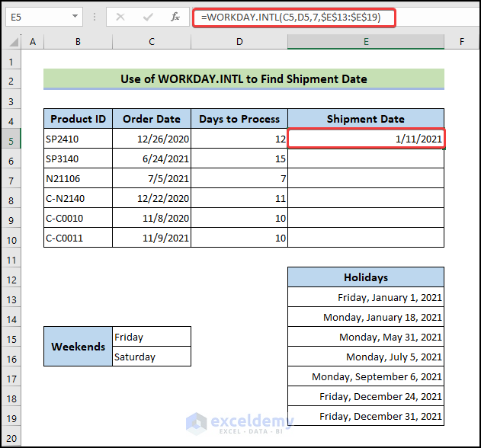This screenshot has height=448, width=481.
Task: Select cell containing C-C0011
Action: tap(78, 238)
